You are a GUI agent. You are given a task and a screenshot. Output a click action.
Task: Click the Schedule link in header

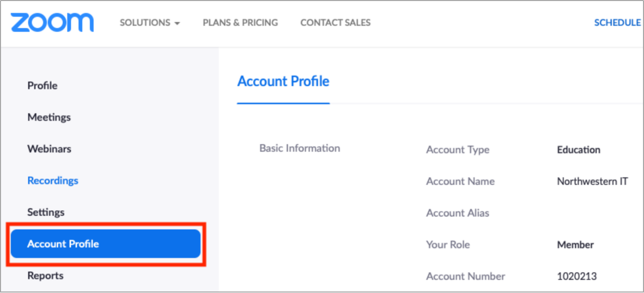pyautogui.click(x=617, y=23)
